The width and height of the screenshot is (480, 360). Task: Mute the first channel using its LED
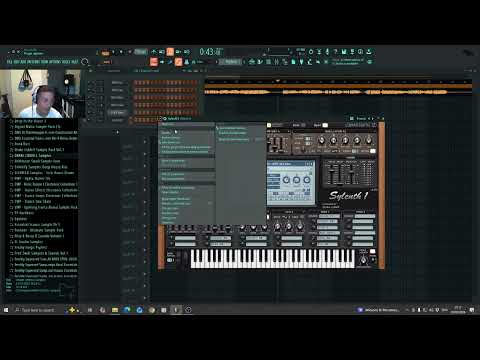90,82
